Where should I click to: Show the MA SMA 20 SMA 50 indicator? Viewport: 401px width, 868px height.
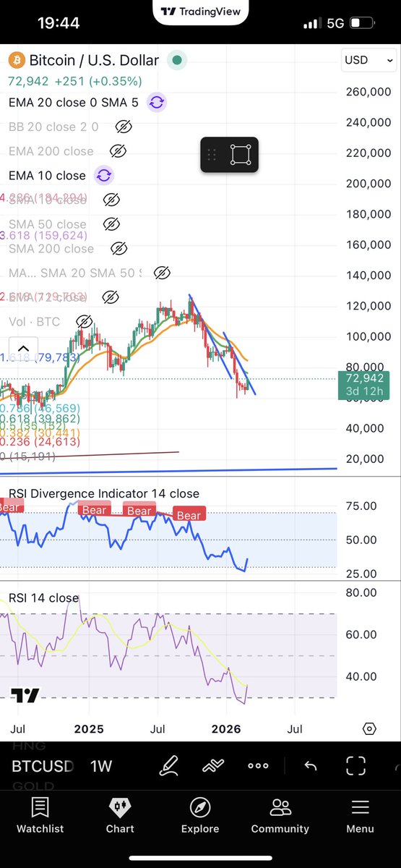pos(162,273)
